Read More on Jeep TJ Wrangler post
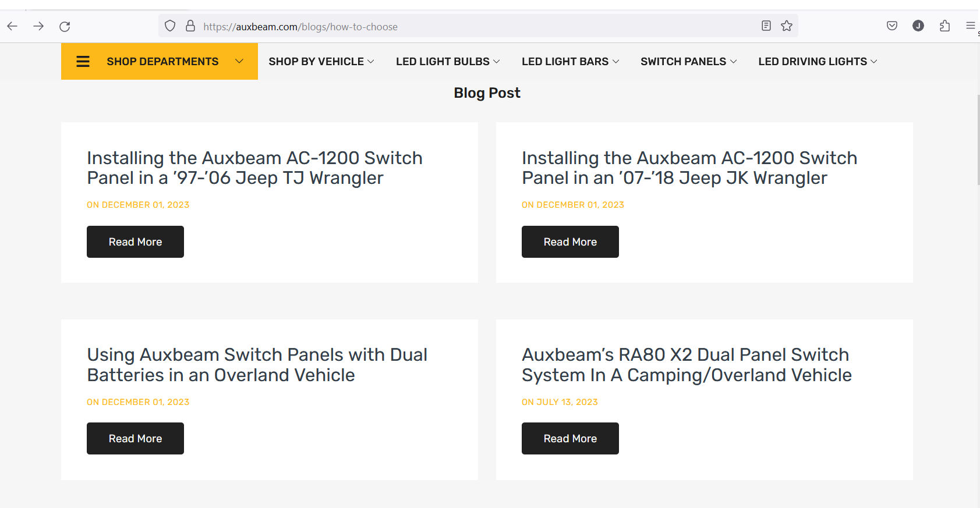Viewport: 980px width, 508px height. tap(135, 241)
